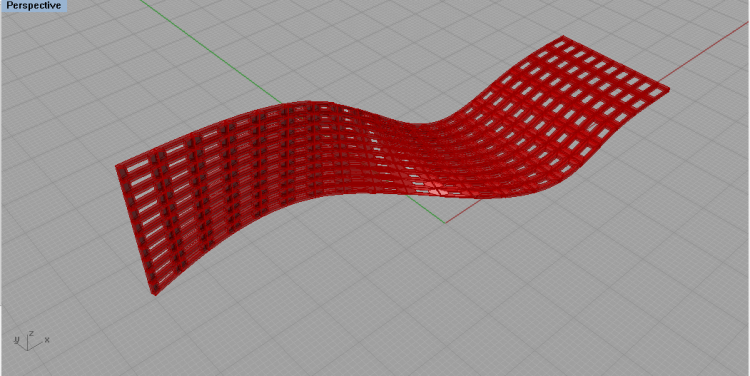Select the surface's lowest left corner
750x376 pixels.
click(155, 293)
